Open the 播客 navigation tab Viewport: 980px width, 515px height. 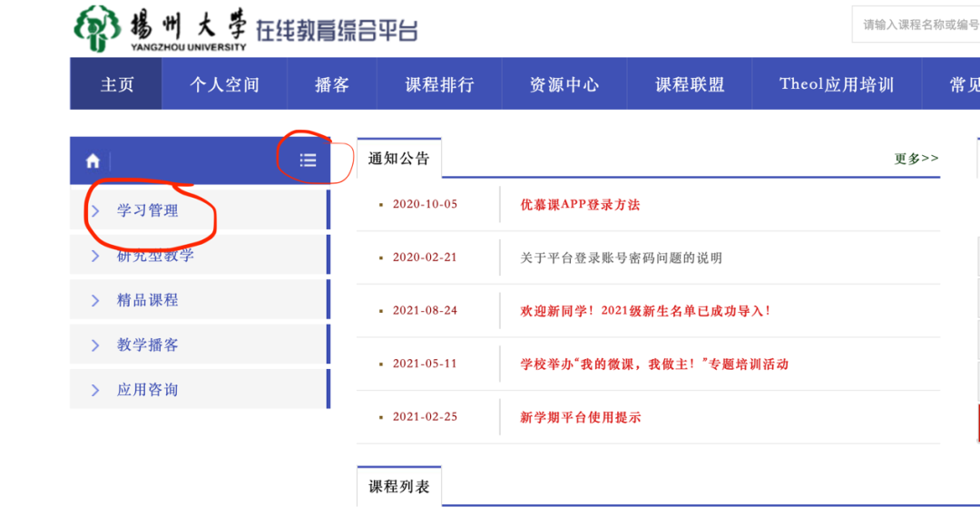pos(332,83)
